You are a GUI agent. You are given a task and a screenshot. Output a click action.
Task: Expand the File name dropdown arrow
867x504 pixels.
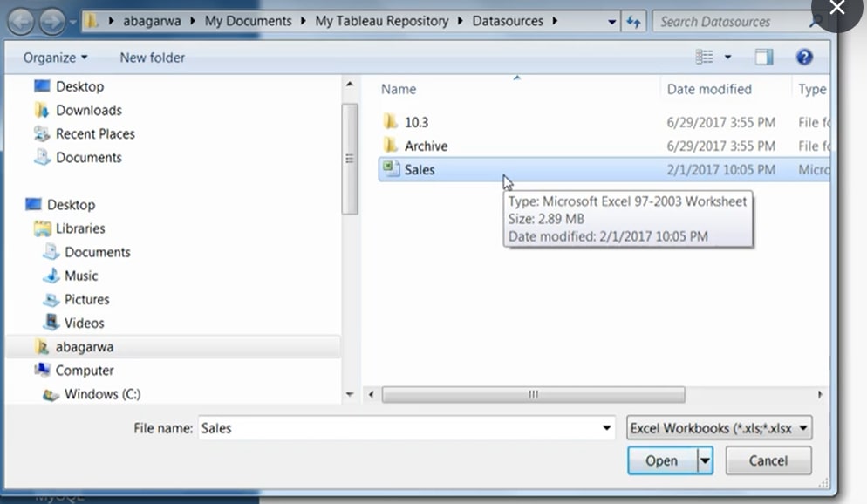click(606, 428)
